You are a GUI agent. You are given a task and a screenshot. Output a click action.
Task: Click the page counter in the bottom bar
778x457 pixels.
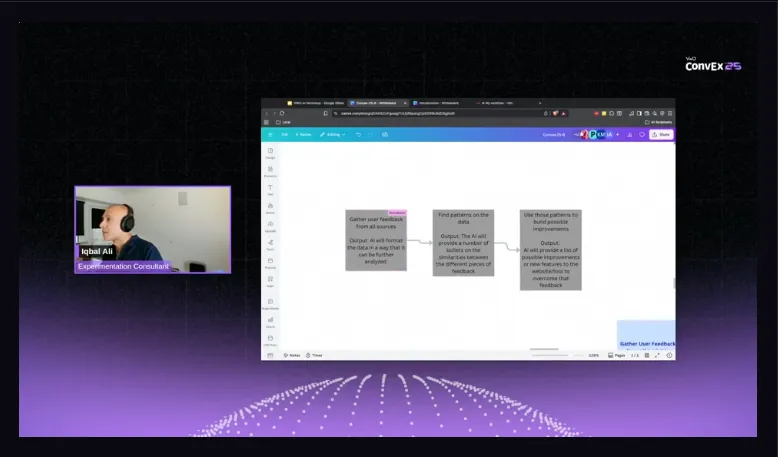(635, 355)
